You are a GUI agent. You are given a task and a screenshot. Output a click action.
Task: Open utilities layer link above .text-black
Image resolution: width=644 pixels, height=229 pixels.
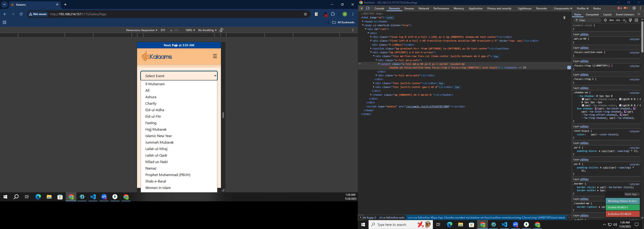click(x=584, y=127)
